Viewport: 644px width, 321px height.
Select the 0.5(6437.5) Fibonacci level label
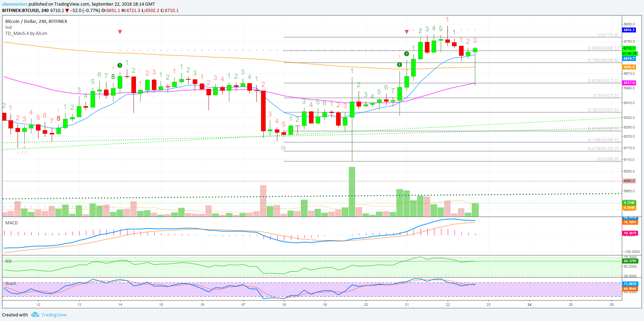click(x=606, y=96)
